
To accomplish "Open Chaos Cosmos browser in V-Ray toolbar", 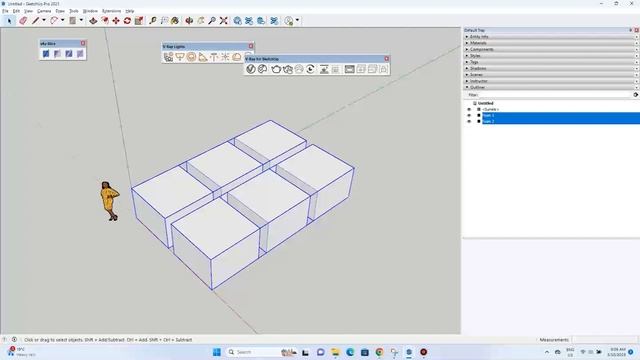I will 262,69.
